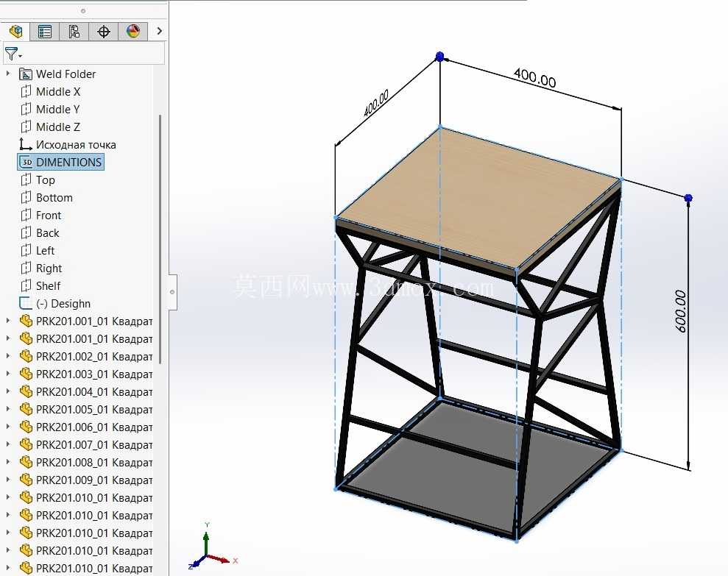Select the Middle X plane icon
The height and width of the screenshot is (576, 728).
click(x=26, y=91)
